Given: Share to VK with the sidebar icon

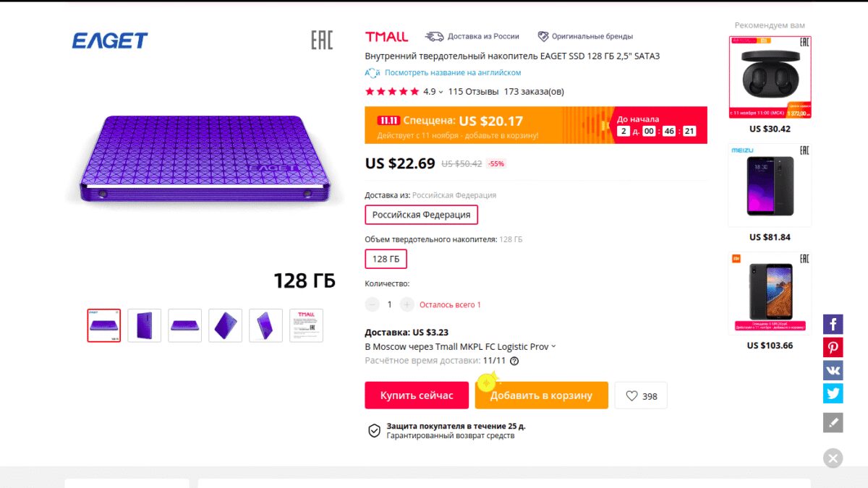Looking at the screenshot, I should click(833, 370).
